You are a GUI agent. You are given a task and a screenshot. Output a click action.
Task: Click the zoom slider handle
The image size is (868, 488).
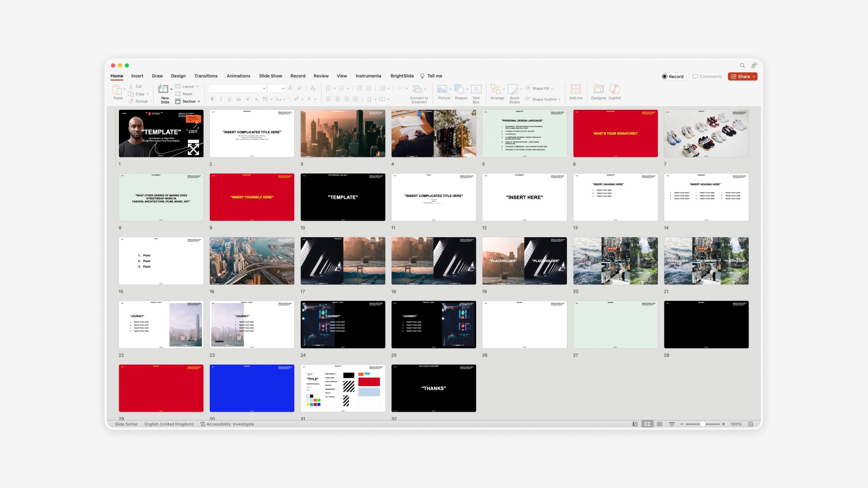click(x=703, y=424)
